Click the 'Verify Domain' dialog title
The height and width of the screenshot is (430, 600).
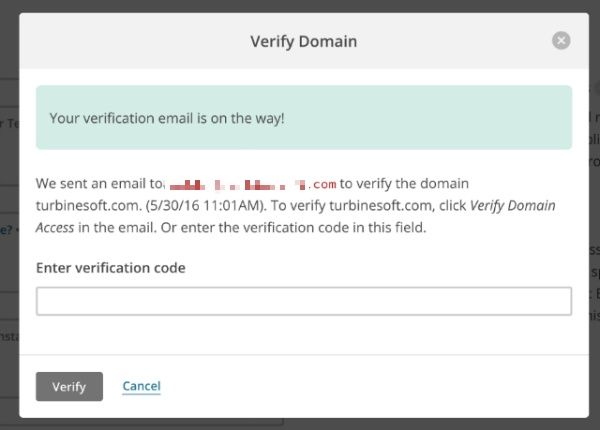point(304,41)
